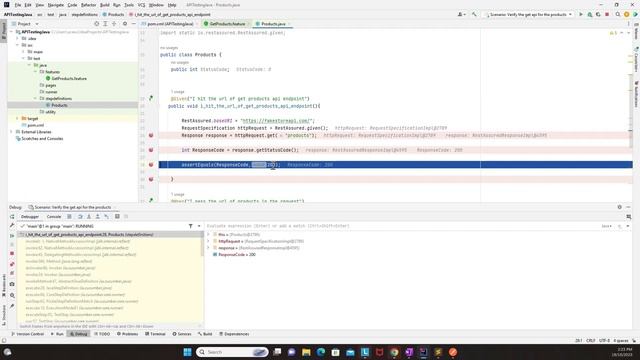Open Debug panel gear settings icon
The width and height of the screenshot is (640, 360).
620,207
